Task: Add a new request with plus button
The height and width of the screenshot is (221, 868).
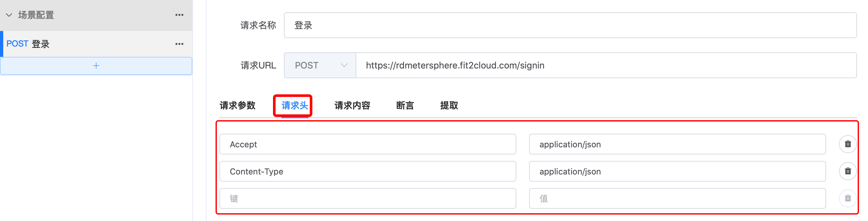Action: coord(96,66)
